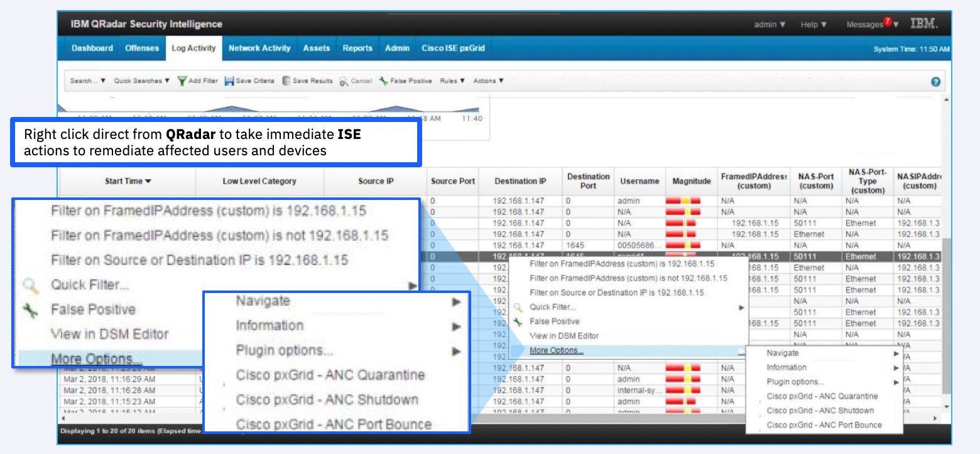Open the Search... dropdown in the toolbar
Image resolution: width=980 pixels, height=454 pixels.
tap(88, 81)
